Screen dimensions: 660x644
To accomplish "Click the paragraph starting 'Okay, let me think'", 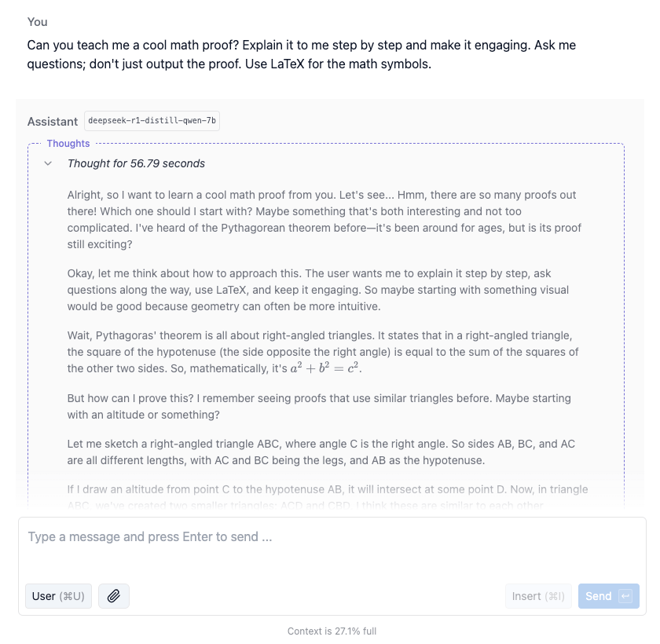I will (x=324, y=290).
